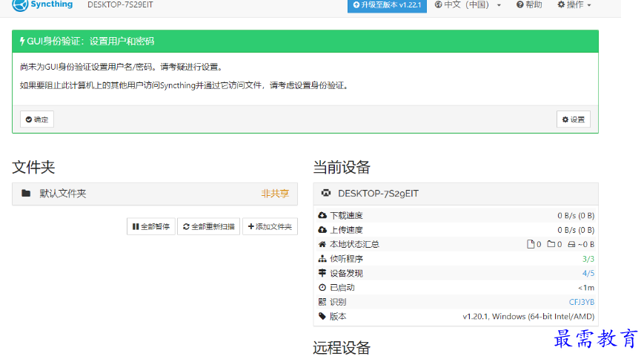Screen dimensions: 644x362
Task: Click the 3/3 listeners value
Action: click(x=588, y=259)
